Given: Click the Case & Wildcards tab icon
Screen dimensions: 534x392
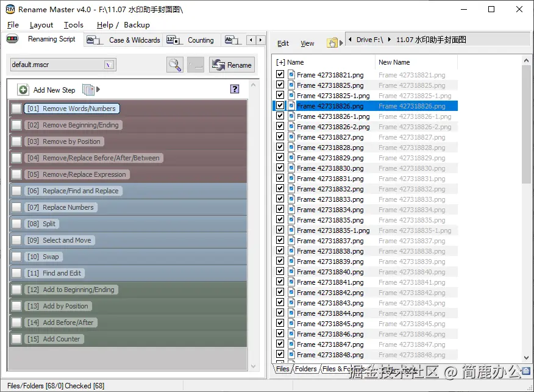Looking at the screenshot, I should point(94,40).
